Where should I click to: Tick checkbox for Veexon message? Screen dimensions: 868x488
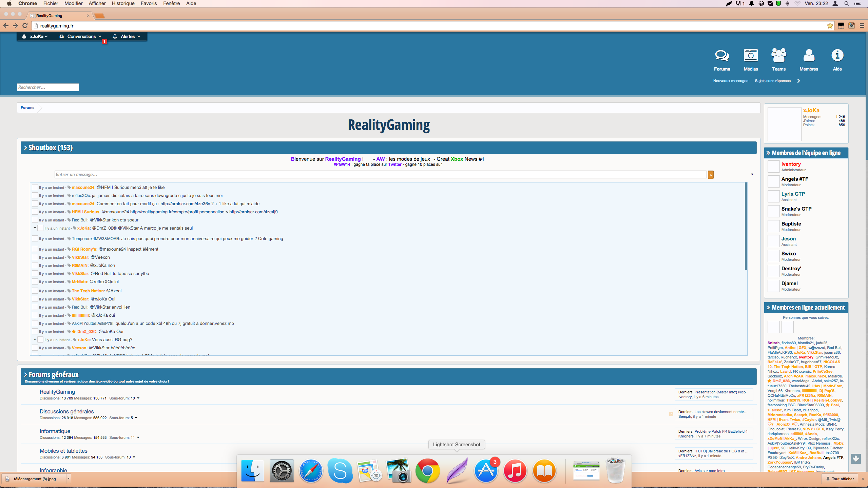click(x=35, y=348)
